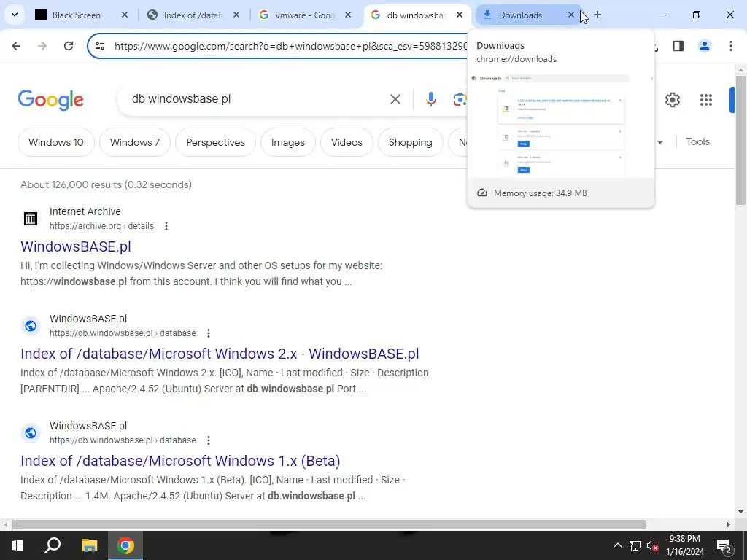Open the Windows Start menu
Viewport: 747px width, 560px height.
coord(18,545)
